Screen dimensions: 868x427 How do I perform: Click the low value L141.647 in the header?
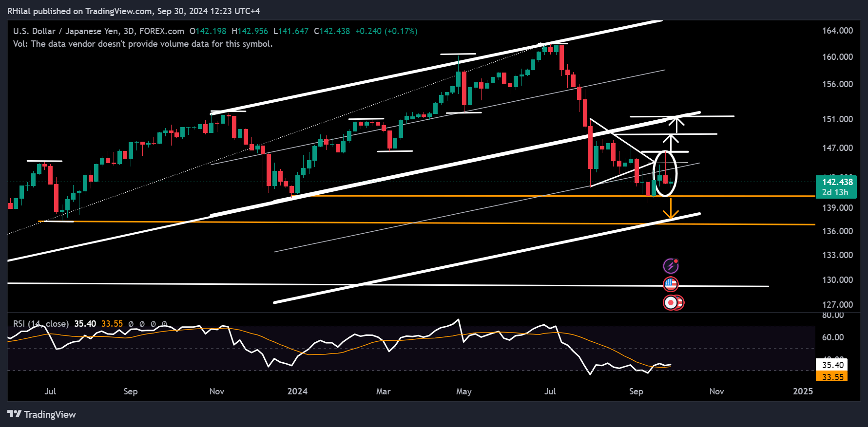point(291,31)
